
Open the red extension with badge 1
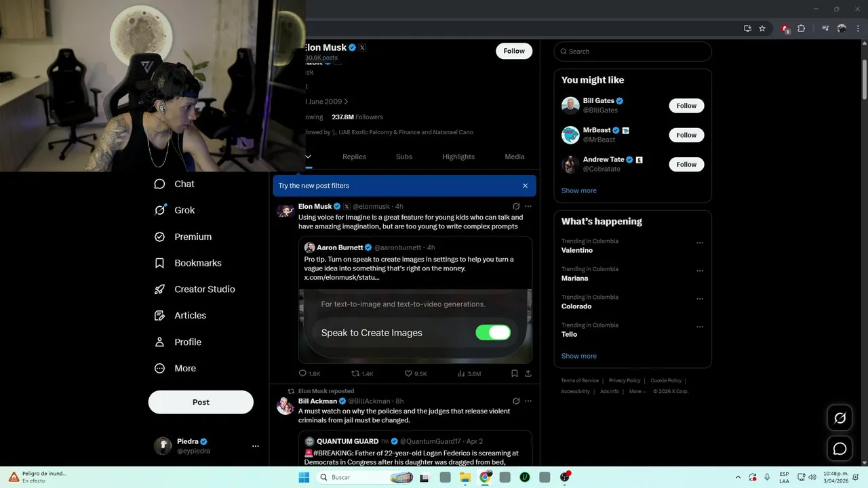coord(785,28)
